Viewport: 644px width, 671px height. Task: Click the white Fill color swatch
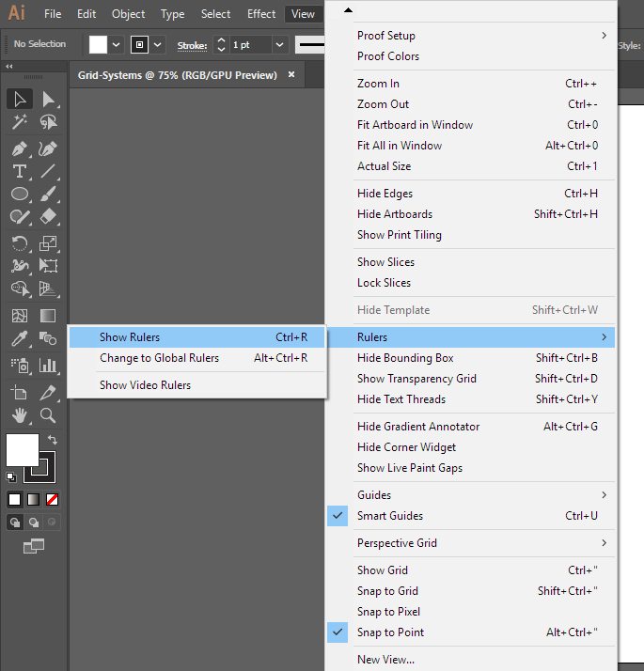(22, 449)
